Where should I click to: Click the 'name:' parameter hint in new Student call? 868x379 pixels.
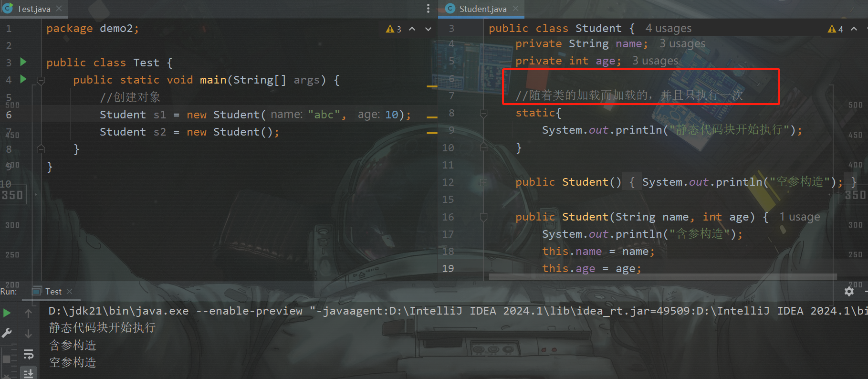[286, 115]
